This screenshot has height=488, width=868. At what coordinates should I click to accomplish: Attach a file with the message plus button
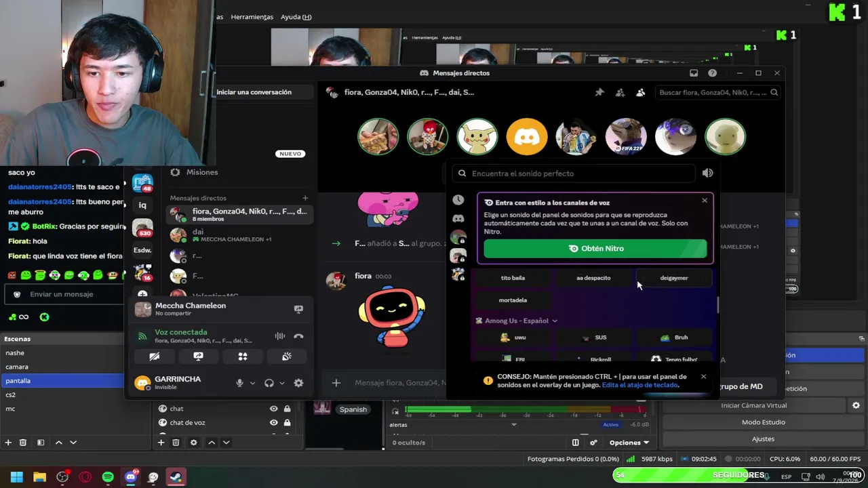[336, 383]
